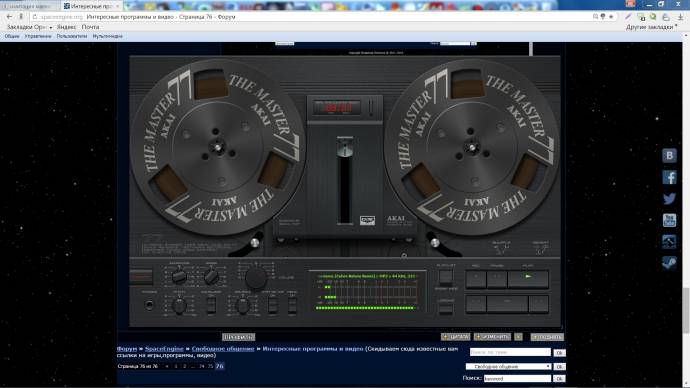This screenshot has height=388, width=690.
Task: Click the gray button below the deck's left side
Action: click(239, 337)
